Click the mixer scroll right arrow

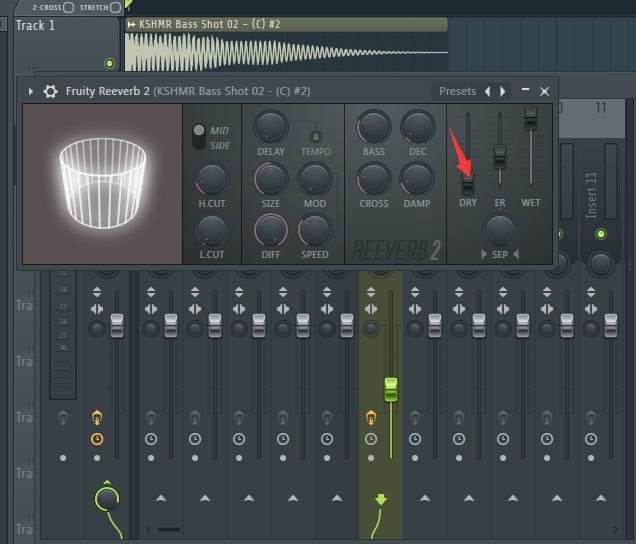tap(615, 529)
